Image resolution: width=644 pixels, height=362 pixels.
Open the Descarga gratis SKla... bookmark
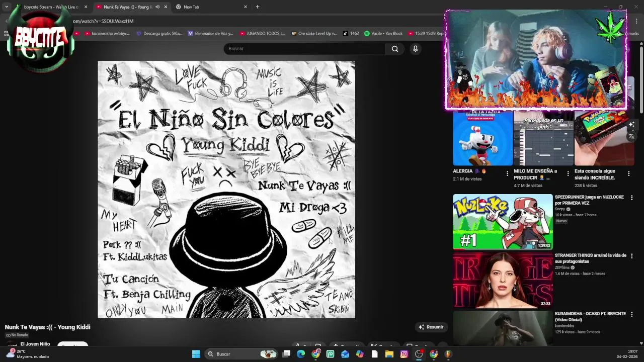pos(159,34)
